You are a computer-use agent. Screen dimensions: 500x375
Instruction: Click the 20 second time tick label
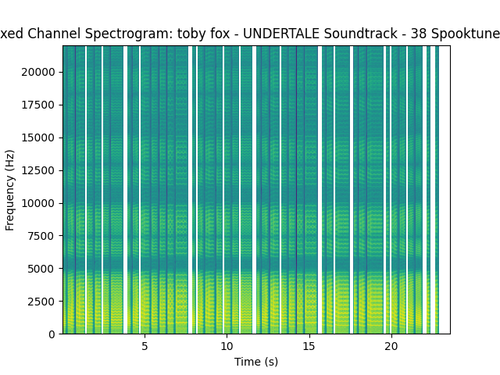pos(391,346)
